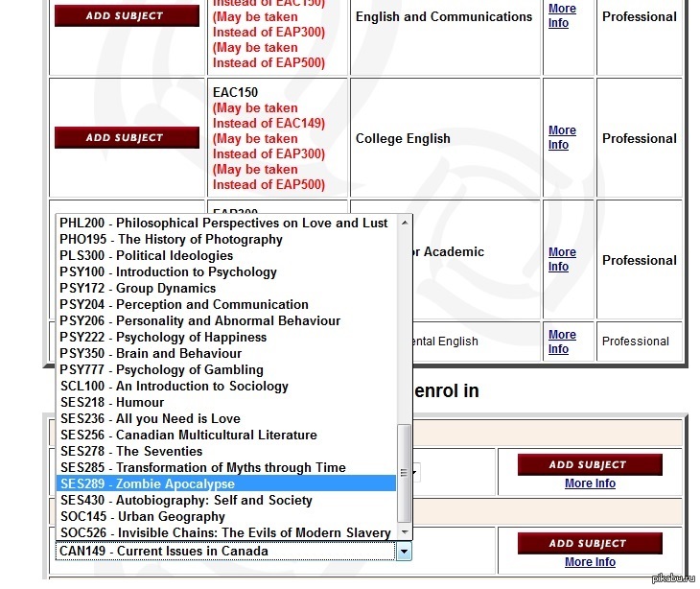This screenshot has height=589, width=700.
Task: Click scroll-up arrow of course list
Action: coord(404,223)
